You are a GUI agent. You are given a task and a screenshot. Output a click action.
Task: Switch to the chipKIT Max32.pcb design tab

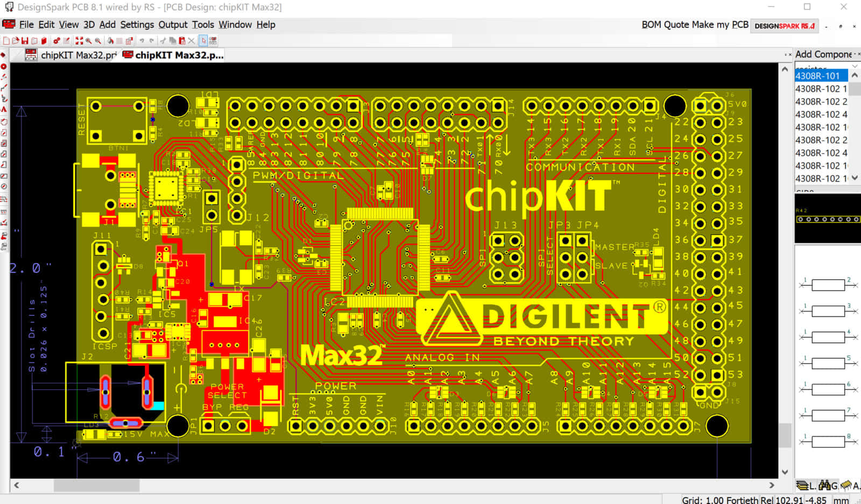(173, 55)
